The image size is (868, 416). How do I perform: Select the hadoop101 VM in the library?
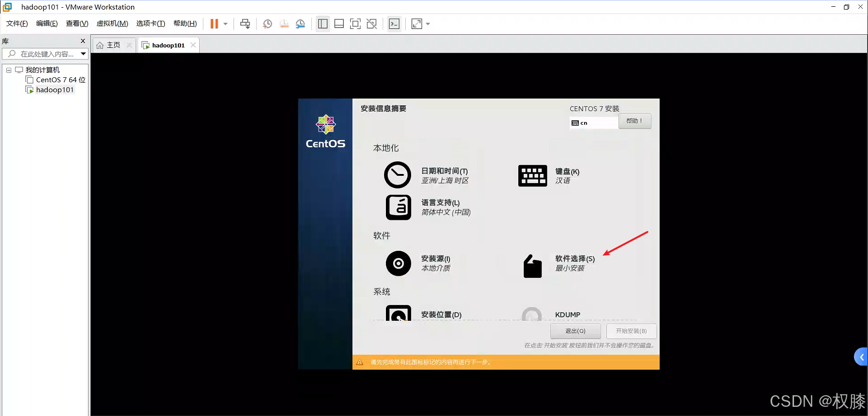point(55,90)
